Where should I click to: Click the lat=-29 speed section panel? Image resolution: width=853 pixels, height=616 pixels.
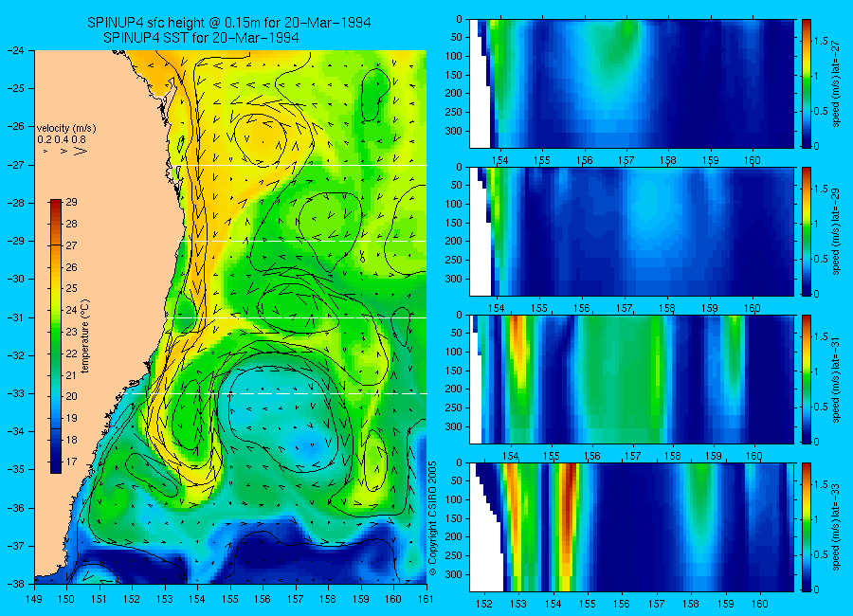point(631,231)
